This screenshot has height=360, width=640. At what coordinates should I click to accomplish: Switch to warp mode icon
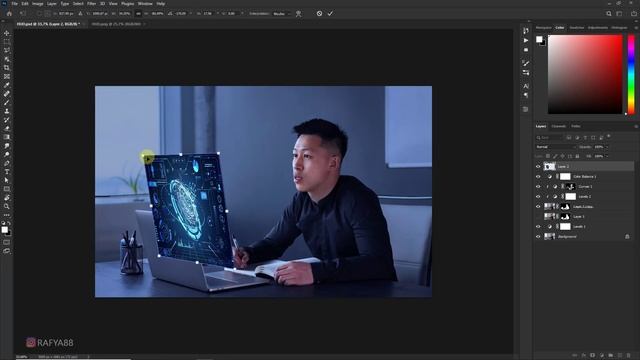click(x=298, y=13)
